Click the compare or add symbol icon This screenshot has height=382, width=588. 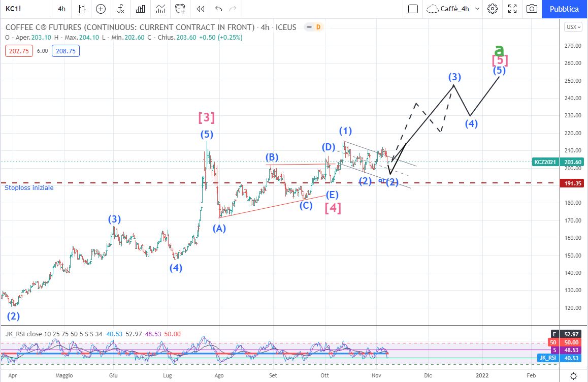(101, 9)
